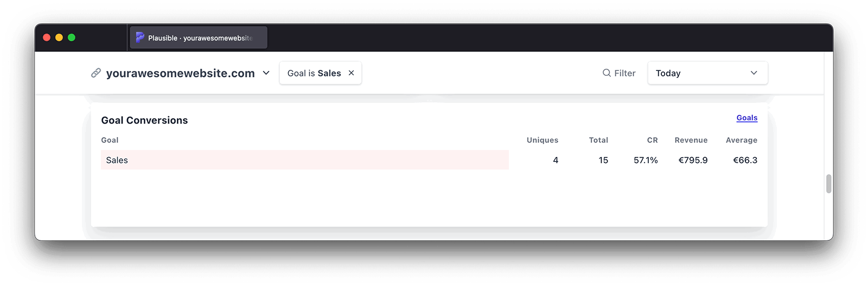The width and height of the screenshot is (868, 286).
Task: Select the Sales goal row
Action: (304, 160)
